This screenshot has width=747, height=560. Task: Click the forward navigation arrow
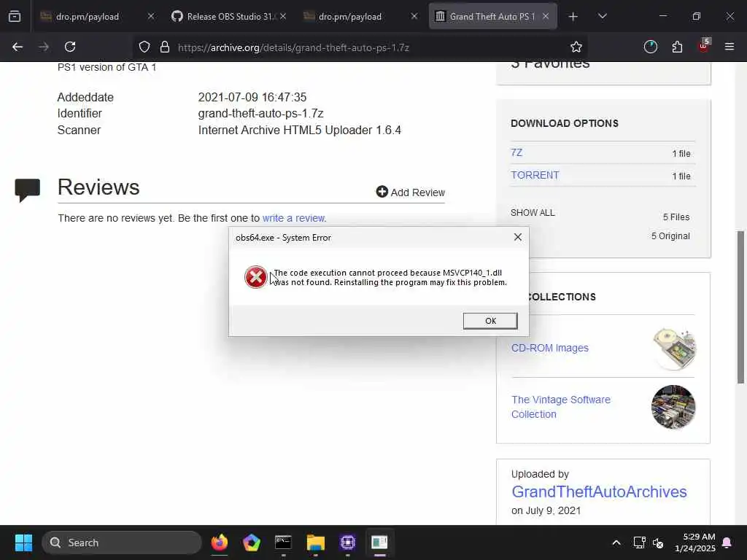tap(44, 47)
